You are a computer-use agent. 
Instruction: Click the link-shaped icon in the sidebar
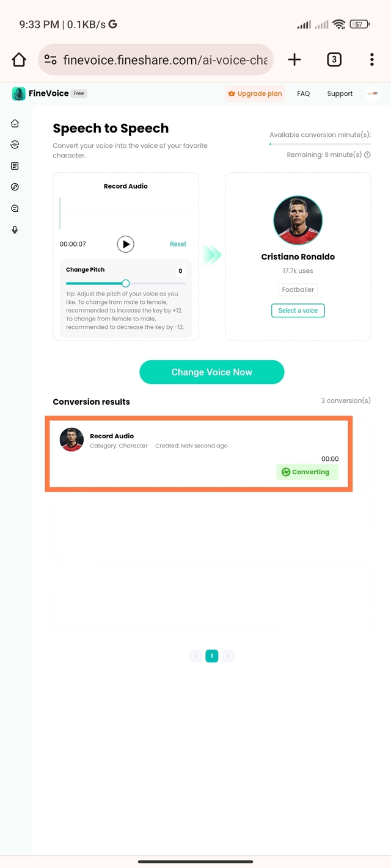click(15, 187)
